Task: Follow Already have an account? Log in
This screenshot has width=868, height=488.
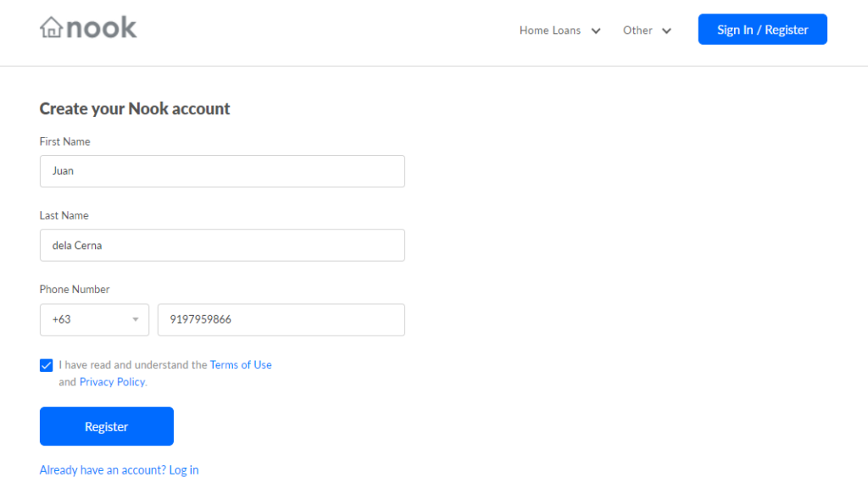Action: pyautogui.click(x=119, y=469)
